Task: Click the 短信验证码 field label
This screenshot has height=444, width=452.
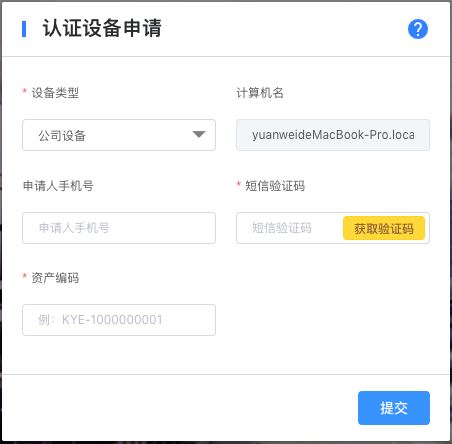Action: point(275,186)
